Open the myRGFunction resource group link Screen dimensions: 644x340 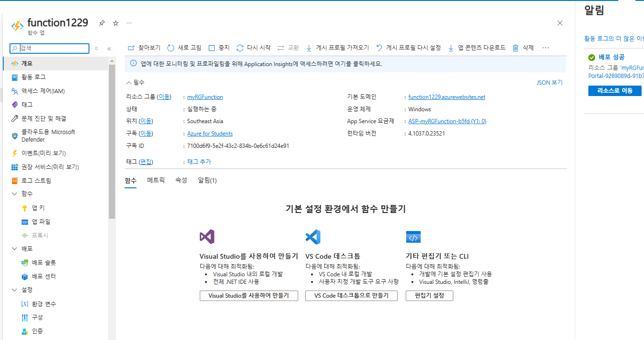click(x=205, y=97)
